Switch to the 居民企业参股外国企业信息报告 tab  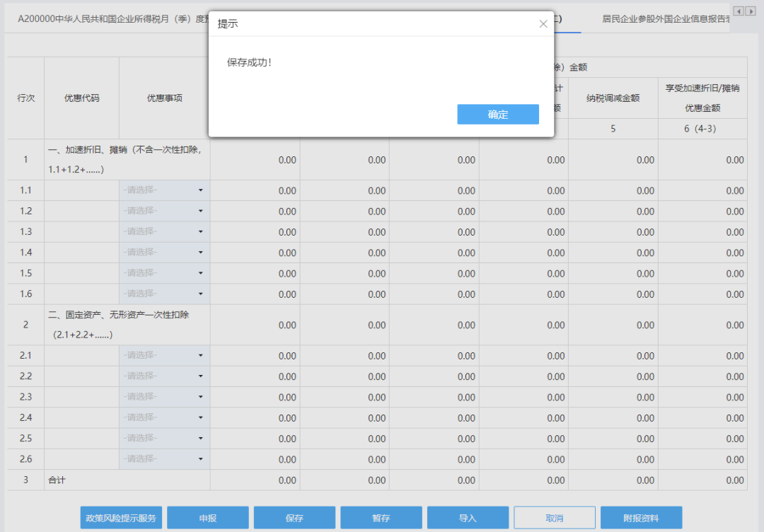[x=665, y=19]
